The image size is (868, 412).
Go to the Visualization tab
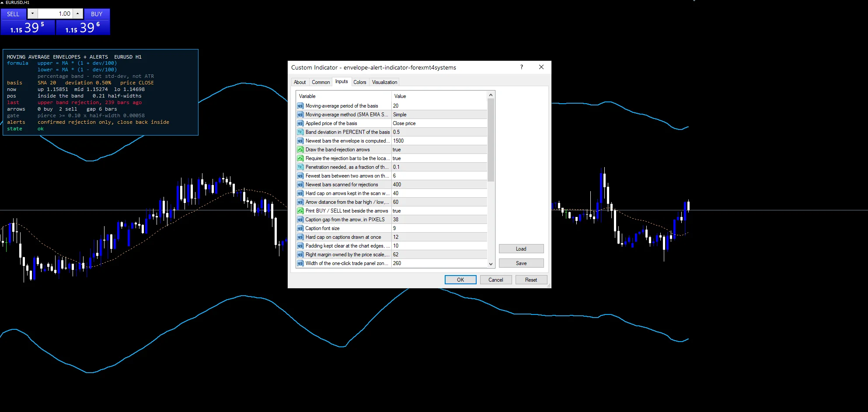point(384,82)
